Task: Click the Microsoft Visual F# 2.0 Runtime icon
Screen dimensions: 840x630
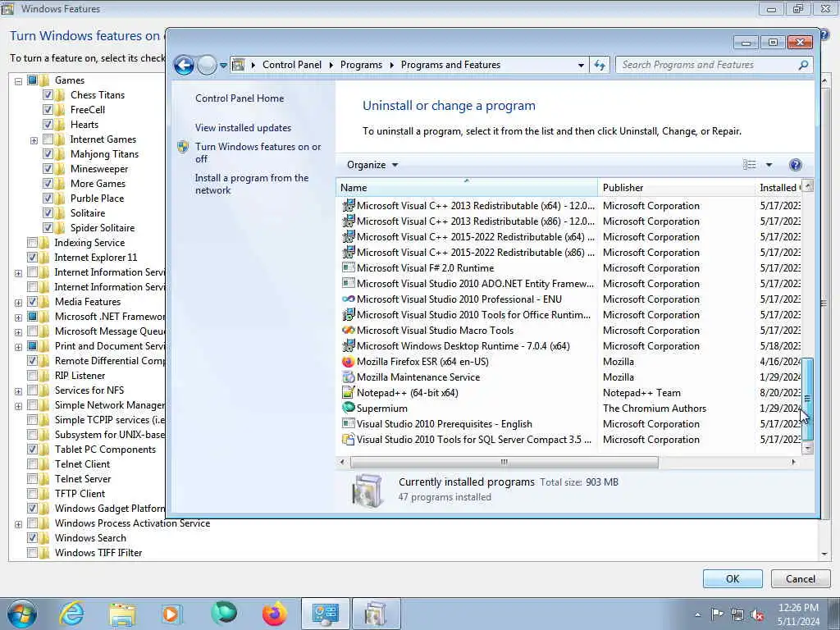Action: (348, 268)
